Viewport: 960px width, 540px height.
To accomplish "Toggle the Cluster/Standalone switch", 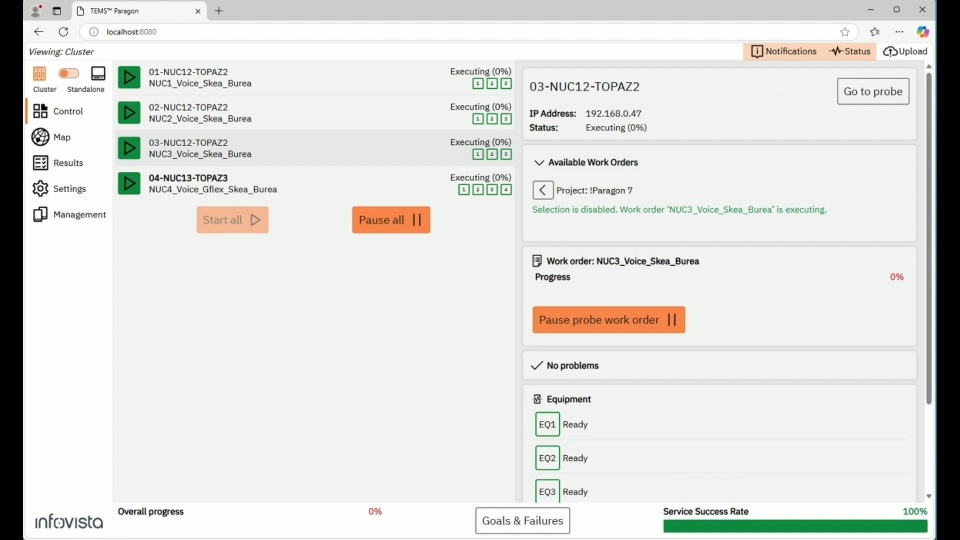I will point(69,73).
